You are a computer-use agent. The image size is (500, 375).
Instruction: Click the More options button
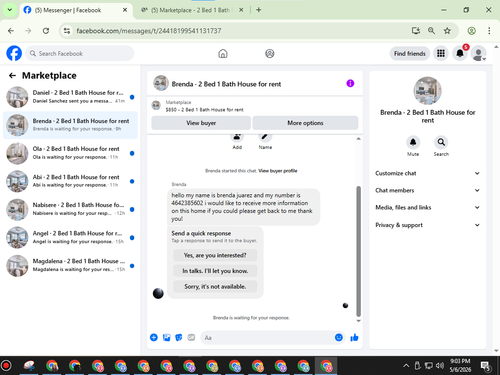305,123
